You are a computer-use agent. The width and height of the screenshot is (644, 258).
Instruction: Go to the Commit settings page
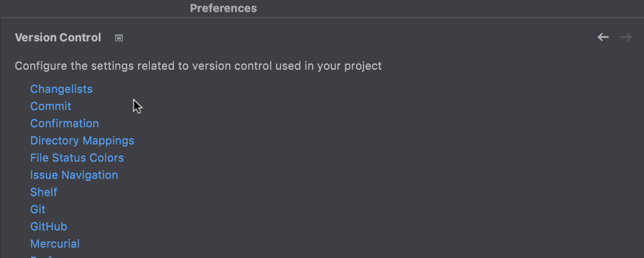(x=51, y=106)
